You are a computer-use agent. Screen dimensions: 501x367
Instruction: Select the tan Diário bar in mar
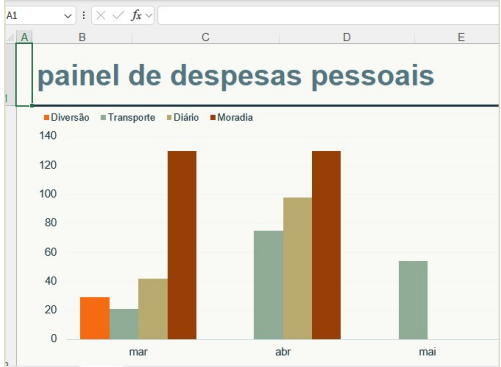tap(153, 309)
